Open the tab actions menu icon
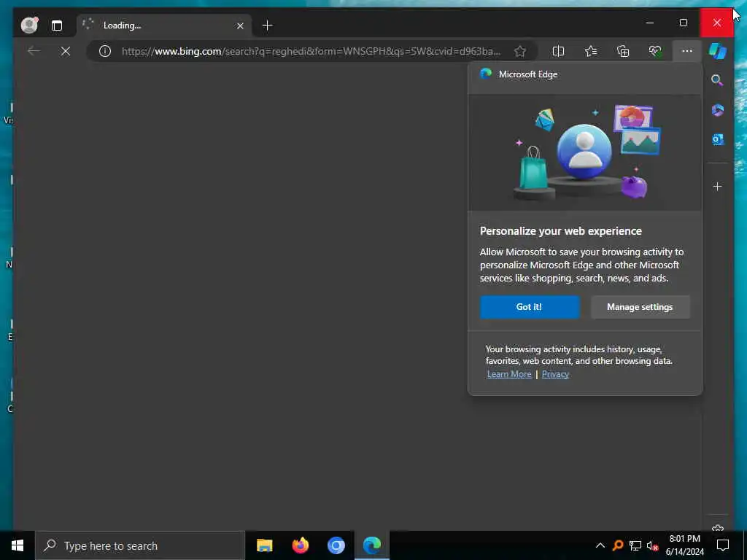The image size is (747, 560). point(57,26)
